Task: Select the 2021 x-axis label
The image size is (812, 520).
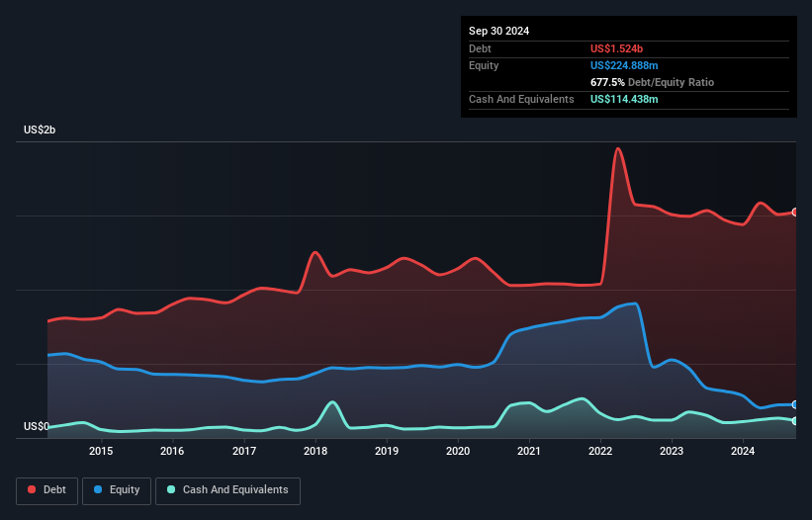Action: click(529, 451)
